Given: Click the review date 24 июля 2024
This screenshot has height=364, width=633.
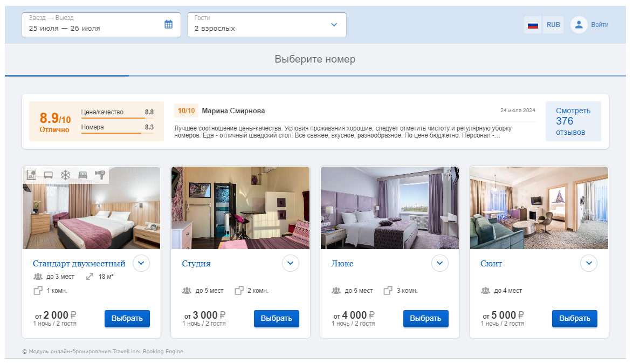Looking at the screenshot, I should click(518, 110).
